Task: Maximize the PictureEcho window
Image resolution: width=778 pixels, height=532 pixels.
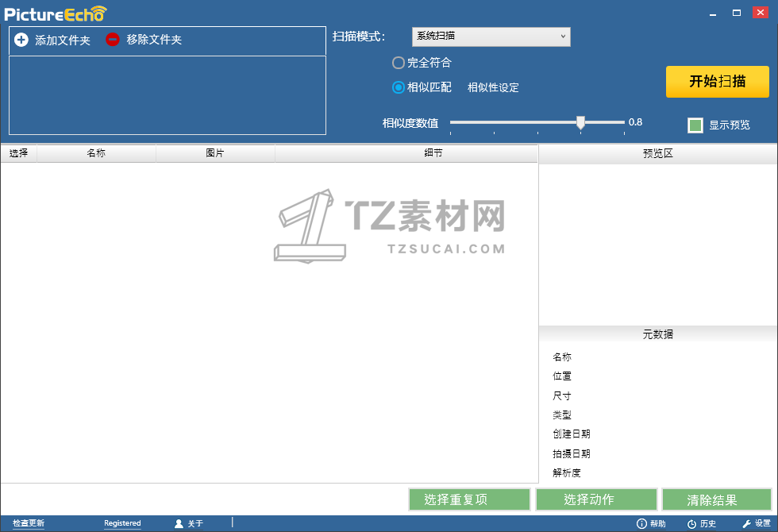Action: 737,13
